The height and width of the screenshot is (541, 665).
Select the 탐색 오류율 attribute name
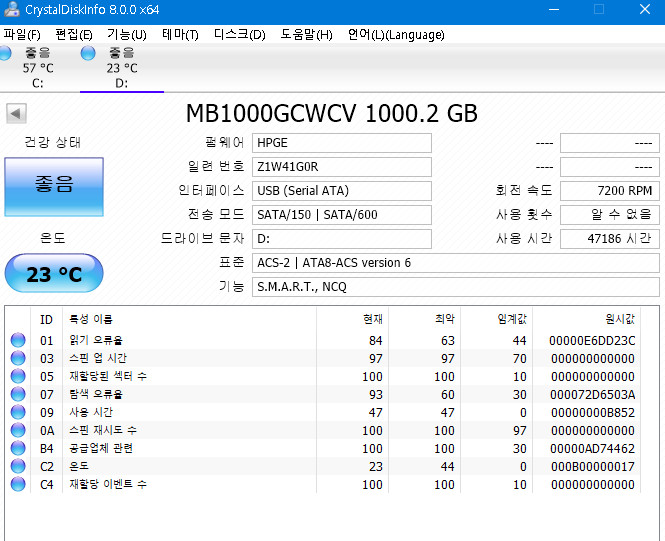pyautogui.click(x=96, y=394)
